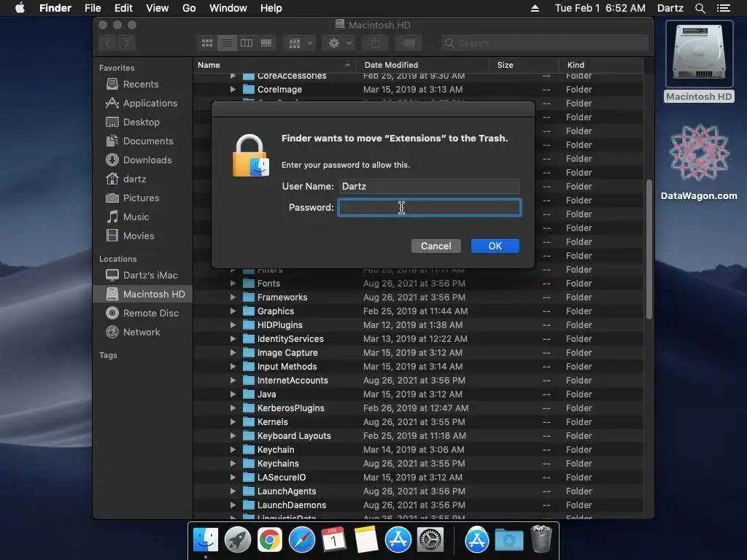Open the Trash in the Dock

coord(541,540)
